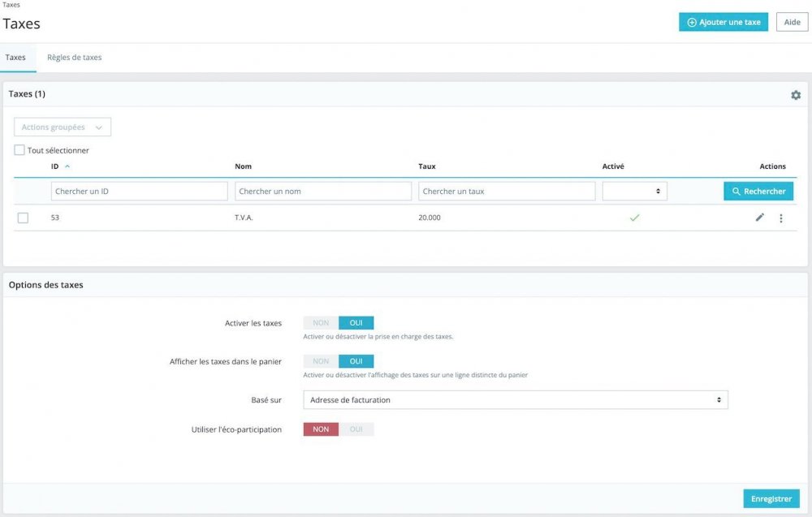812x517 pixels.
Task: Open the Basé sur address dropdown
Action: [516, 399]
